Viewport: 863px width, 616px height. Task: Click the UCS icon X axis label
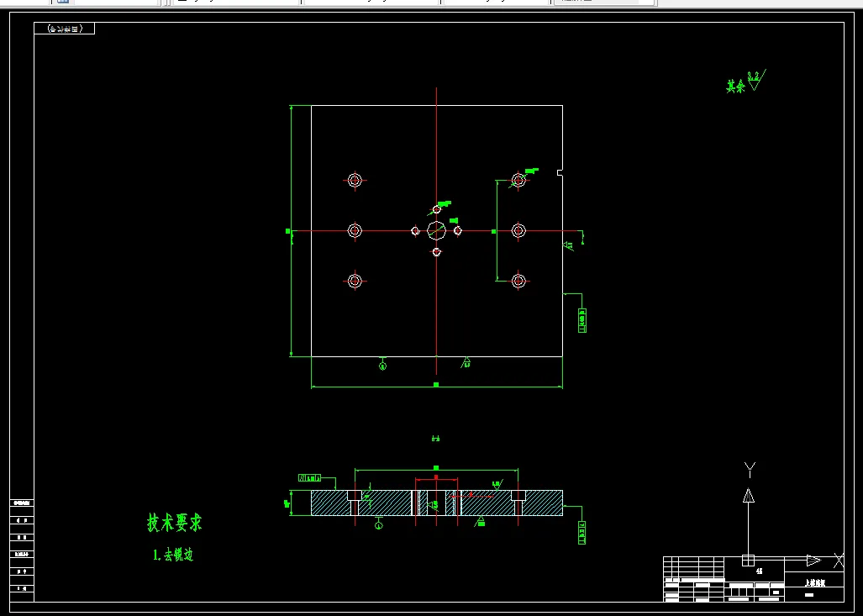[839, 561]
